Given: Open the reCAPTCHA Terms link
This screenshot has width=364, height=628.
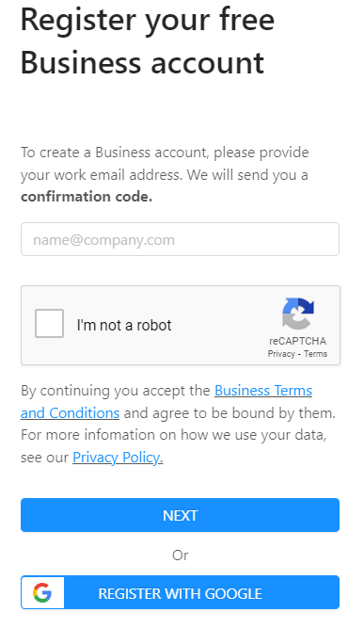Looking at the screenshot, I should (x=315, y=354).
